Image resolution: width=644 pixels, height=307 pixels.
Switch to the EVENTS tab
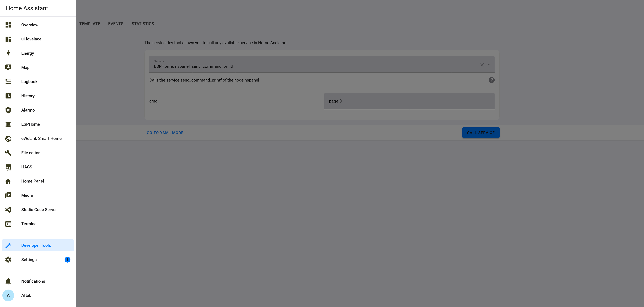[116, 23]
